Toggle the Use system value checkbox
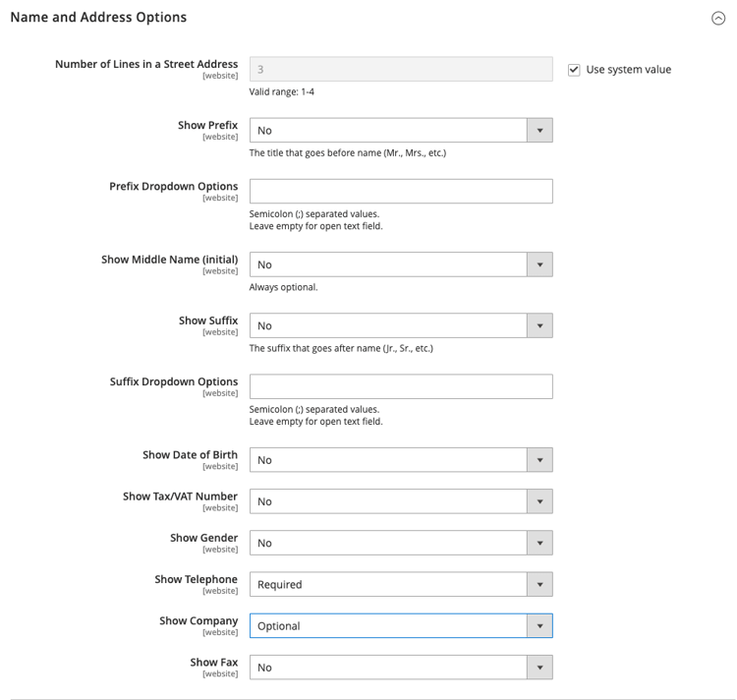The width and height of the screenshot is (737, 700). 574,70
